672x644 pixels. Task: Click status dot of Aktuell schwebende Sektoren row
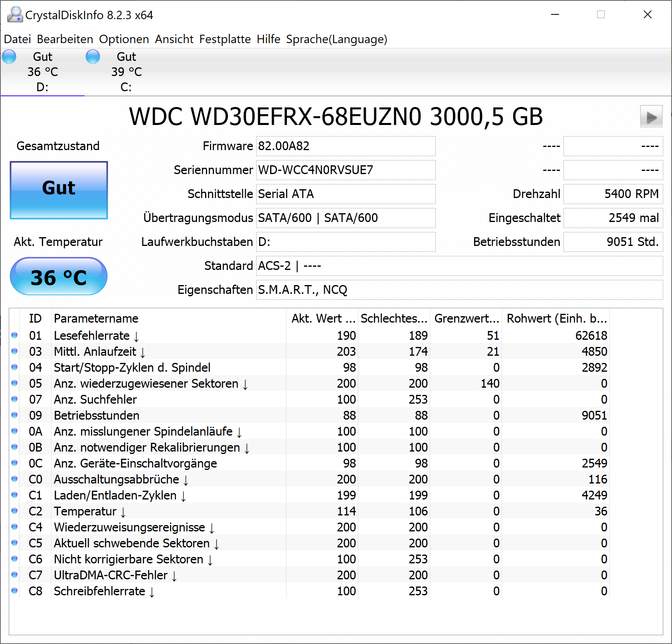coord(14,543)
